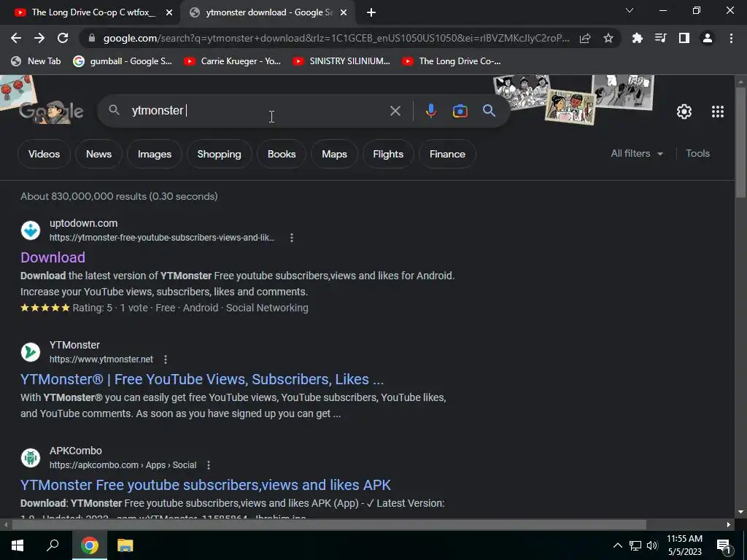The width and height of the screenshot is (747, 560).
Task: Open New Tab bookmark
Action: tap(36, 61)
